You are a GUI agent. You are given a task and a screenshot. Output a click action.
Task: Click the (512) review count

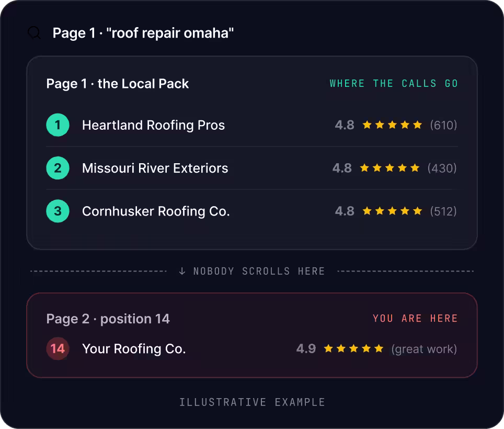[443, 211]
